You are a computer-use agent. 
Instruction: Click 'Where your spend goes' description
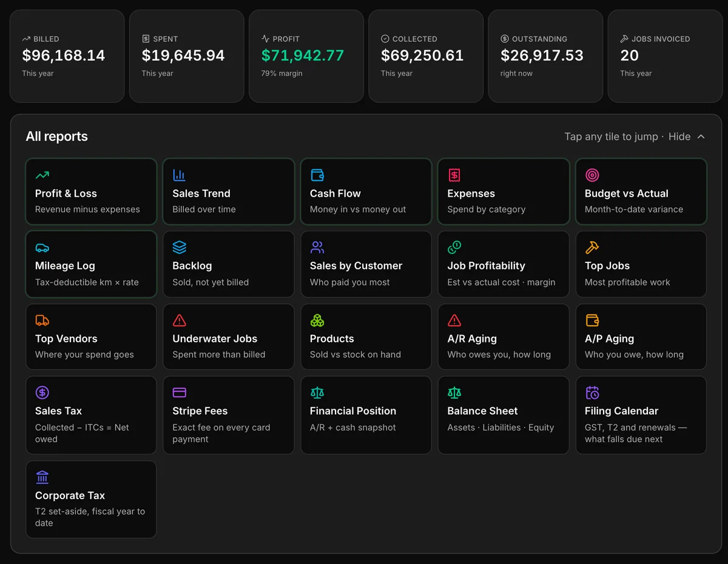(x=84, y=355)
